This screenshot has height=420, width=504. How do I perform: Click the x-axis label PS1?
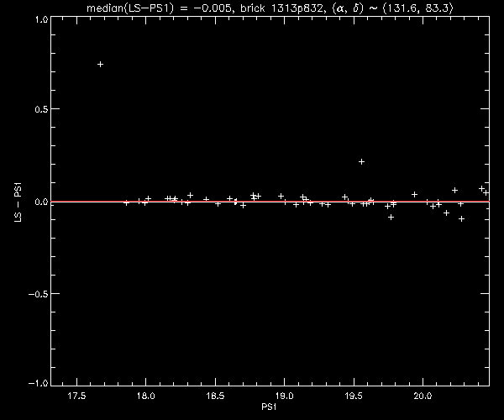pos(269,407)
